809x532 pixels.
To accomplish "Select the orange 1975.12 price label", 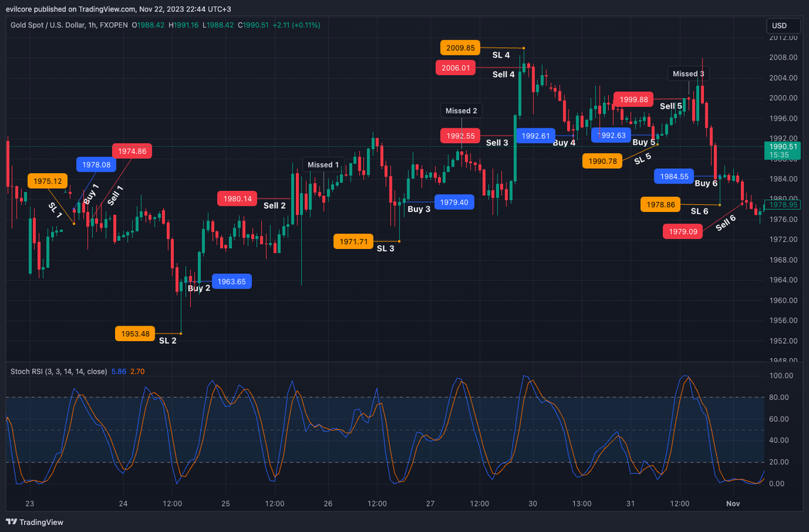I will (x=48, y=181).
